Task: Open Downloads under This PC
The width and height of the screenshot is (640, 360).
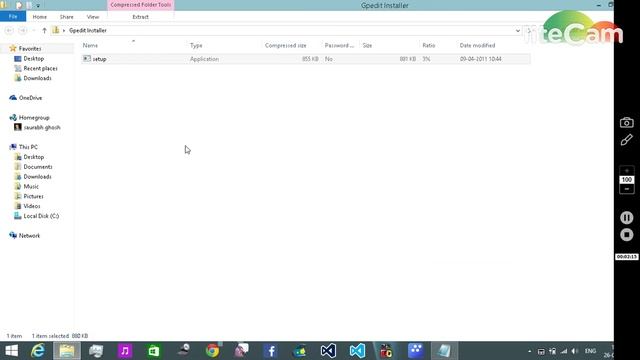Action: (x=37, y=177)
